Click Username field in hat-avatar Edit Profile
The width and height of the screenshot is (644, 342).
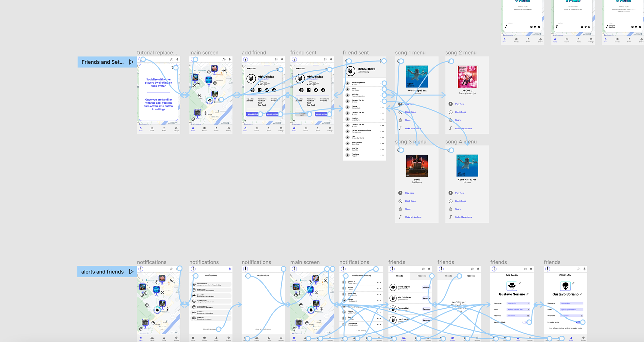pos(518,303)
